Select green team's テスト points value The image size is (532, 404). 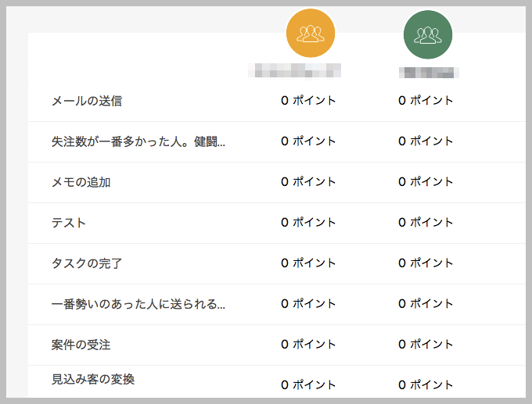tap(426, 222)
